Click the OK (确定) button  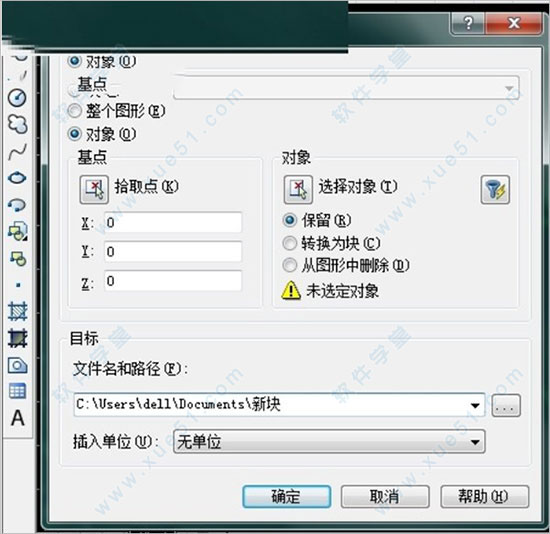coord(287,496)
